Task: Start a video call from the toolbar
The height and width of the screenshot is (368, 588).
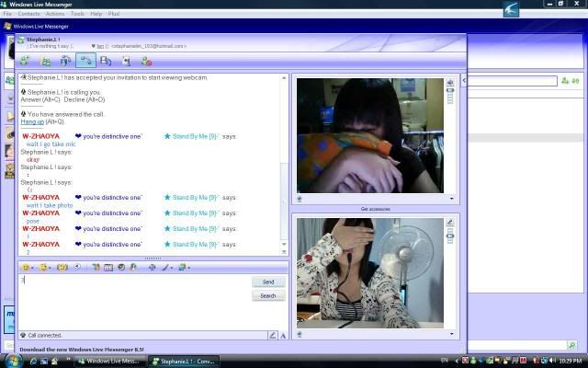Action: pos(65,61)
